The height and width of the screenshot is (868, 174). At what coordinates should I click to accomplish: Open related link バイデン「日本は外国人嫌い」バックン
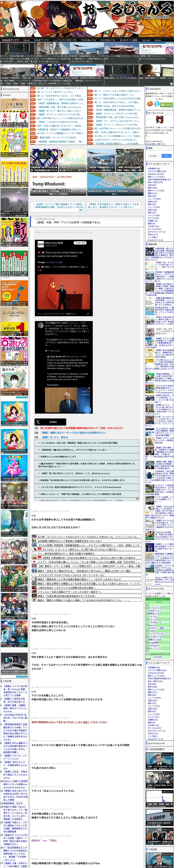[87, 562]
